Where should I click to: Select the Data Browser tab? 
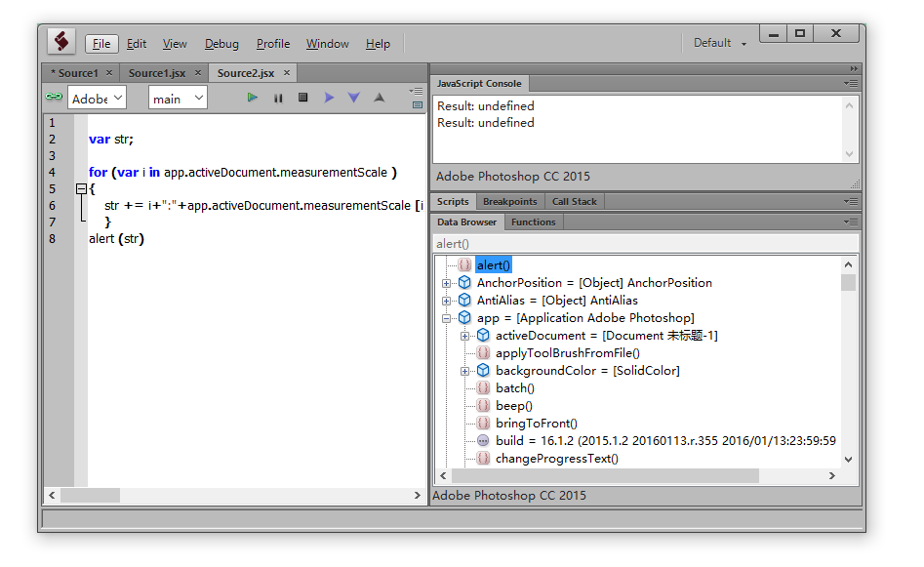466,223
